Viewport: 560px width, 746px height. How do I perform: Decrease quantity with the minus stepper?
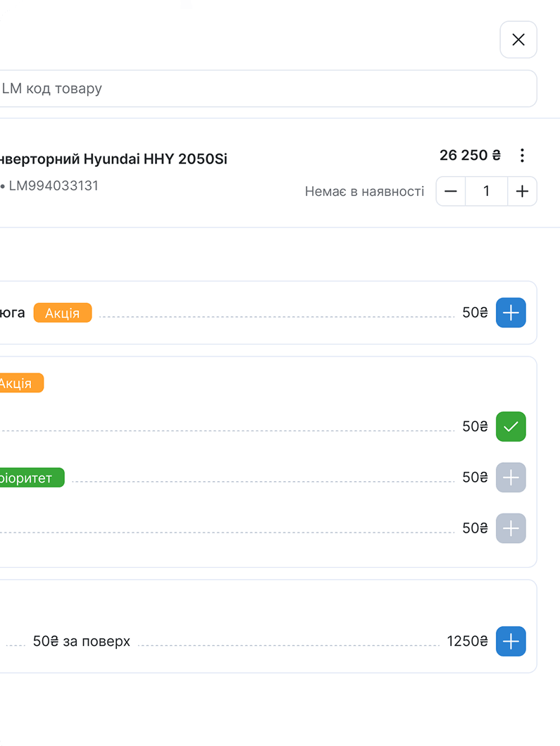coord(451,192)
